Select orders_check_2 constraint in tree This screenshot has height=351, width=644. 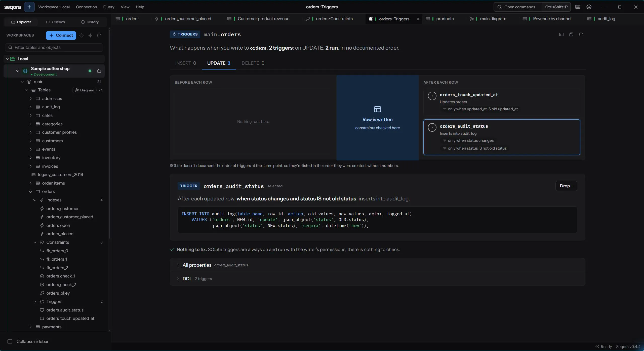(x=61, y=285)
